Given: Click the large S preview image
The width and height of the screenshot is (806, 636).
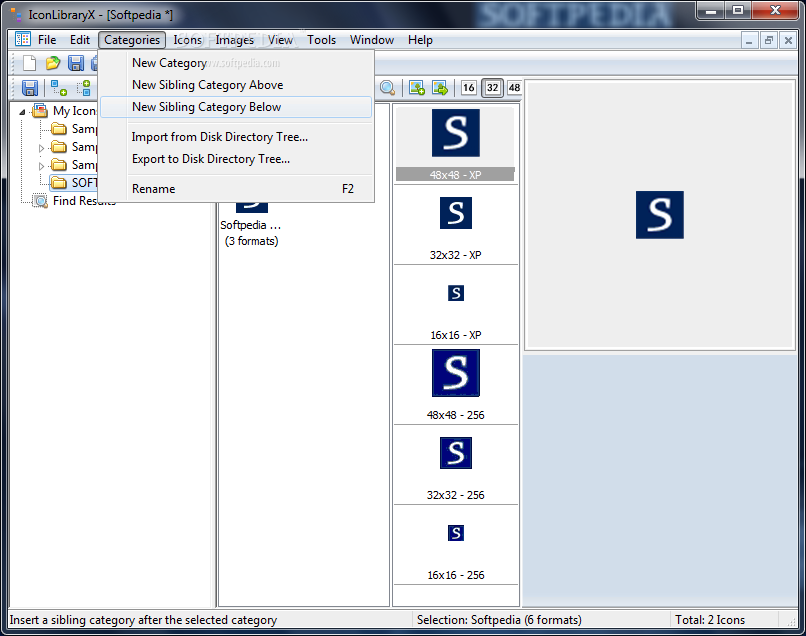Looking at the screenshot, I should (x=660, y=215).
